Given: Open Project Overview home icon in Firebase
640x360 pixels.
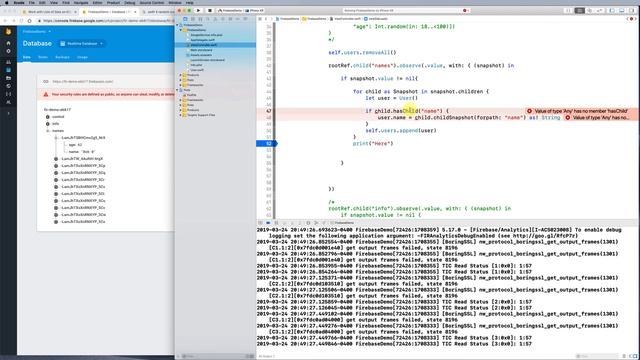Looking at the screenshot, I should (8, 43).
